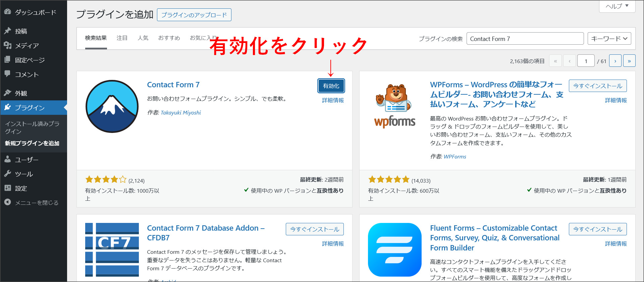This screenshot has height=282, width=644.
Task: Open the ヘルプ dropdown tab
Action: coord(617,6)
